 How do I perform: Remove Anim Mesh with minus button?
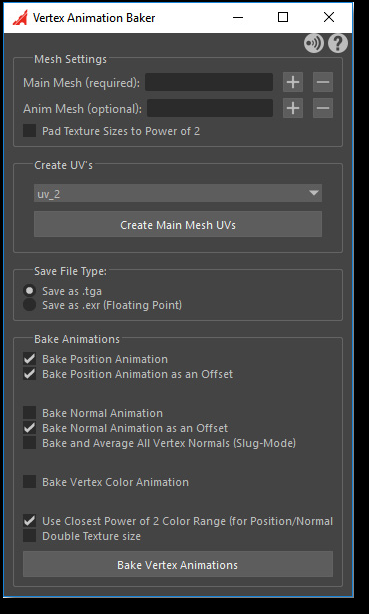[323, 108]
